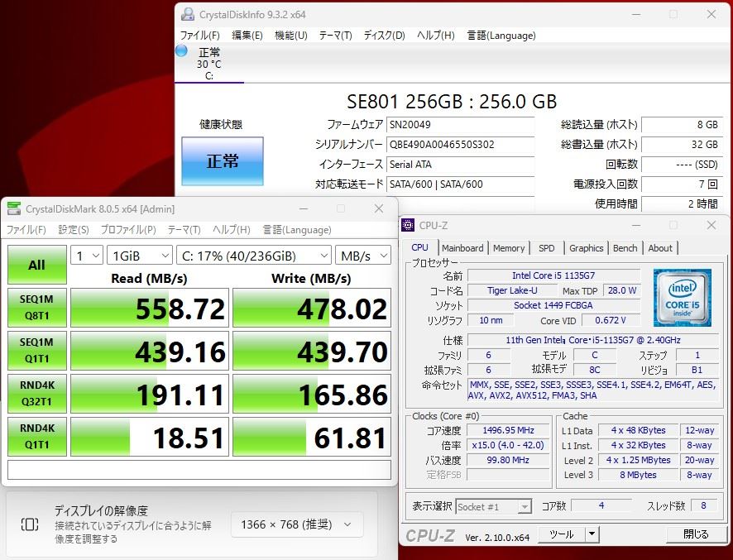Click the CrystalDiskInfo title bar app icon
This screenshot has height=560, width=733.
pos(188,15)
